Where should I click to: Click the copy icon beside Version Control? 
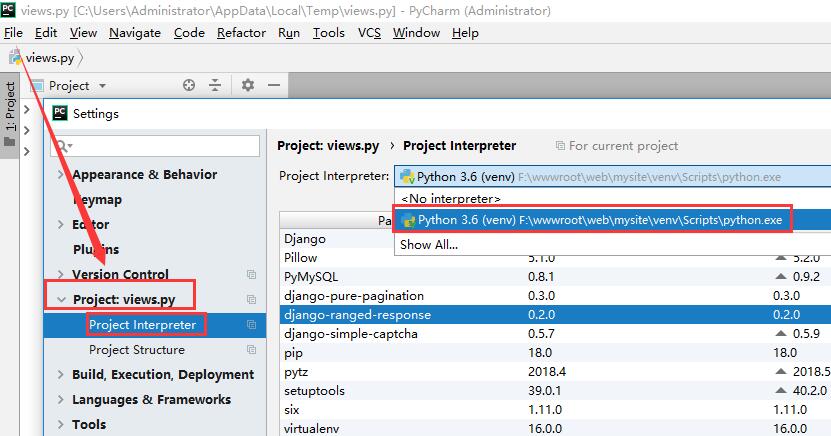pos(251,274)
